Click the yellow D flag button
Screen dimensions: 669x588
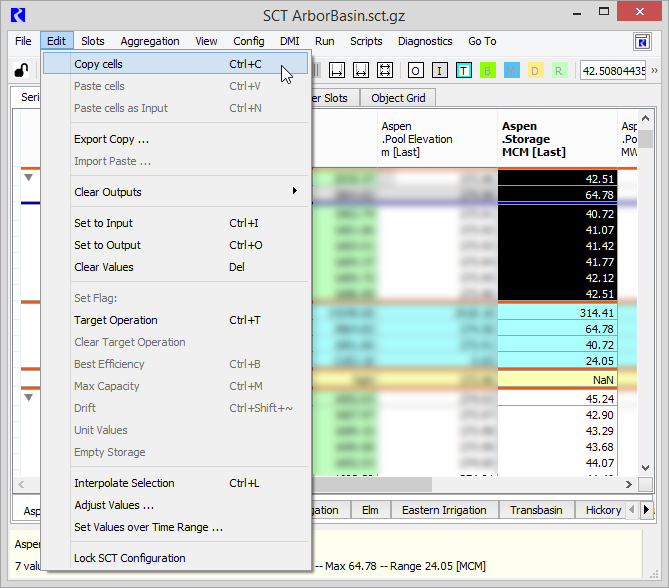pos(535,71)
